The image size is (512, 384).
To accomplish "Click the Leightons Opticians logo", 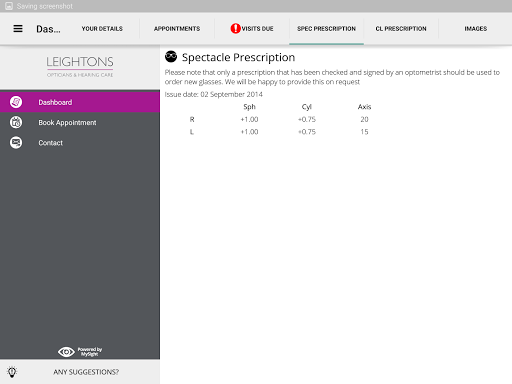I will pyautogui.click(x=80, y=66).
